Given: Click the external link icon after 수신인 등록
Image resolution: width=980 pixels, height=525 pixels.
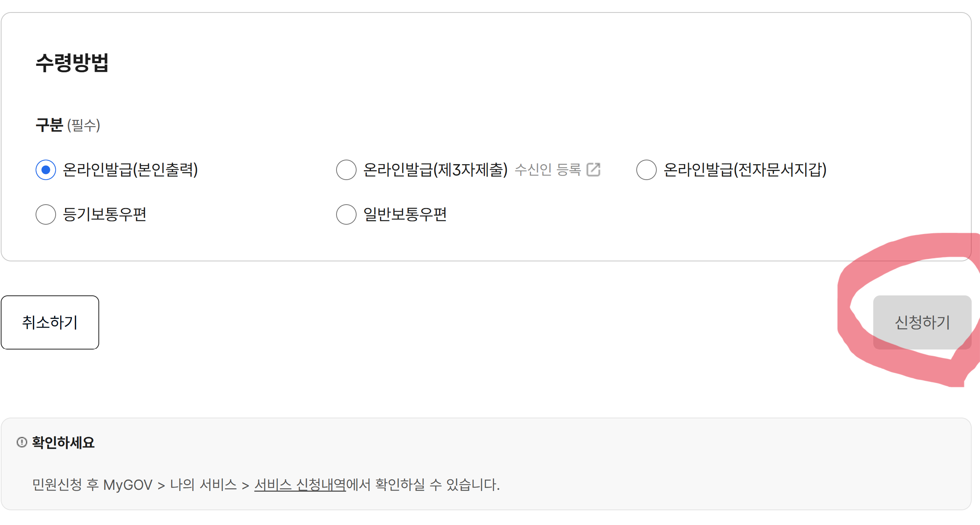Looking at the screenshot, I should (595, 170).
